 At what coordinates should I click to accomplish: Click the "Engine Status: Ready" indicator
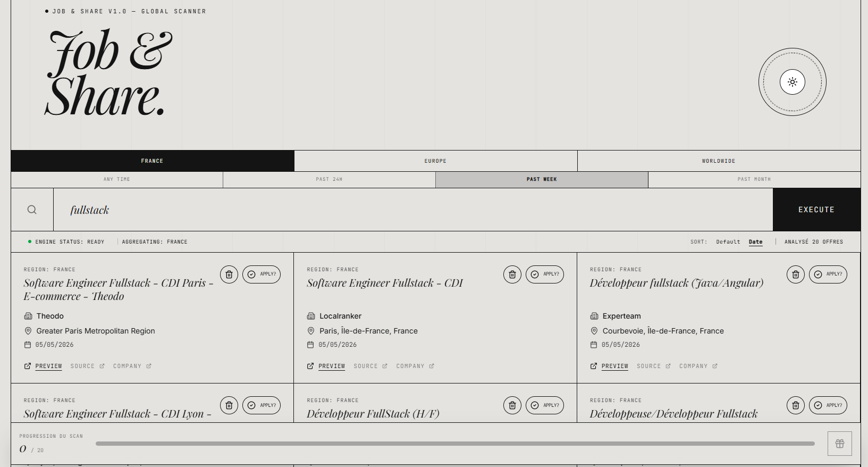tap(66, 242)
